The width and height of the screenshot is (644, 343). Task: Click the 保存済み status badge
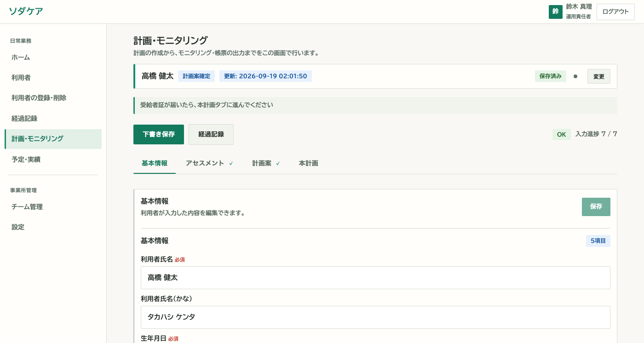click(x=551, y=76)
